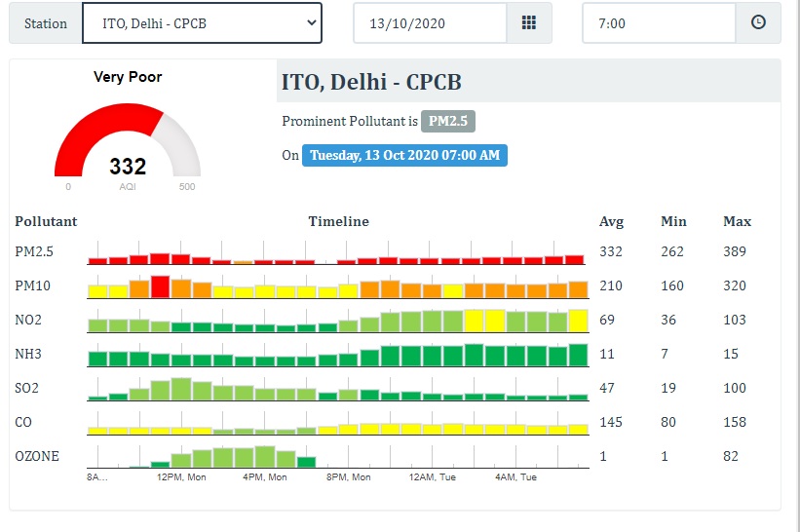This screenshot has height=532, width=800.
Task: Click the gauge maximum label 500
Action: tap(187, 187)
